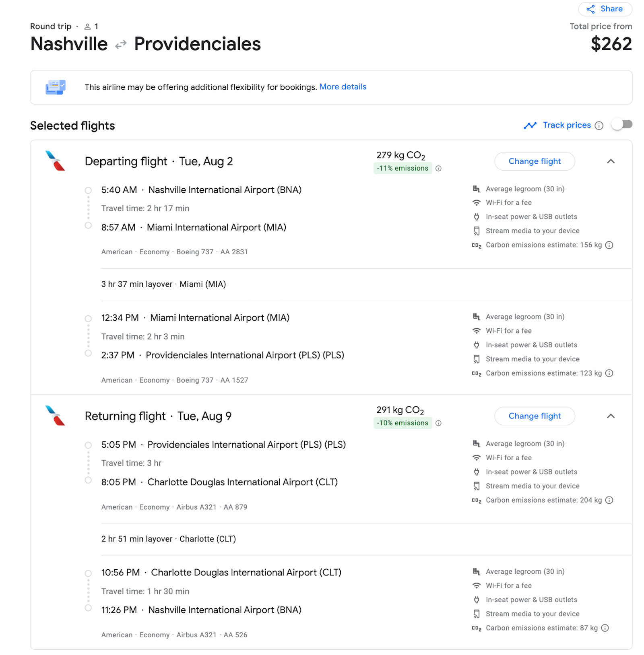The width and height of the screenshot is (644, 655).
Task: Click the American Airlines logo on departing flight
Action: pos(55,161)
